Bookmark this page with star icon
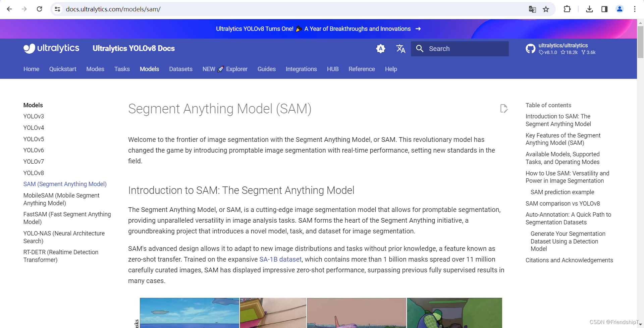Viewport: 644px width, 328px height. [546, 9]
